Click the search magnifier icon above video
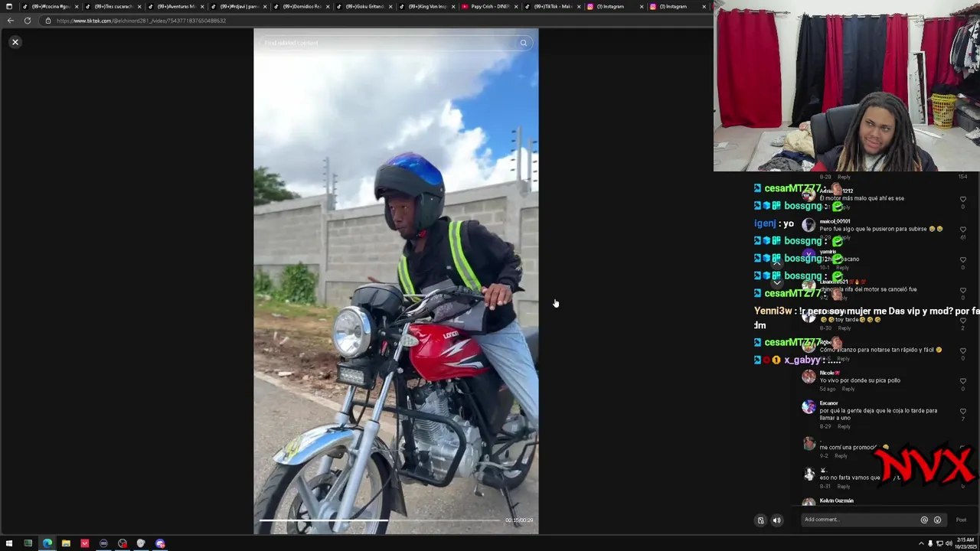This screenshot has width=980, height=551. point(524,43)
